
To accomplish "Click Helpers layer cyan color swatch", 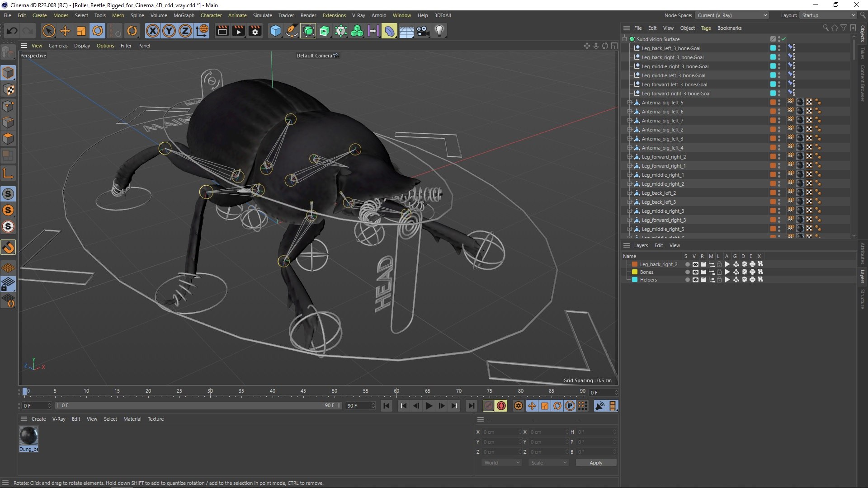I will tap(635, 280).
